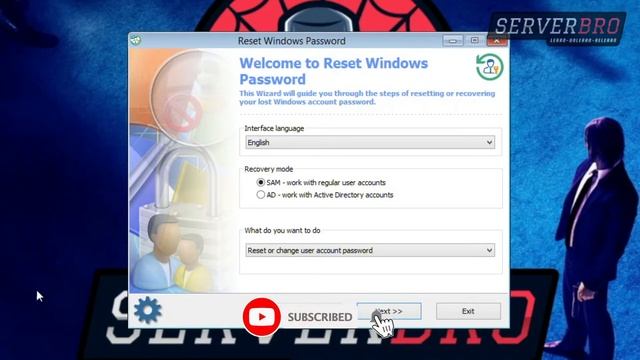Click the Reset Windows Password title bar icon
Image resolution: width=640 pixels, height=360 pixels.
[136, 40]
